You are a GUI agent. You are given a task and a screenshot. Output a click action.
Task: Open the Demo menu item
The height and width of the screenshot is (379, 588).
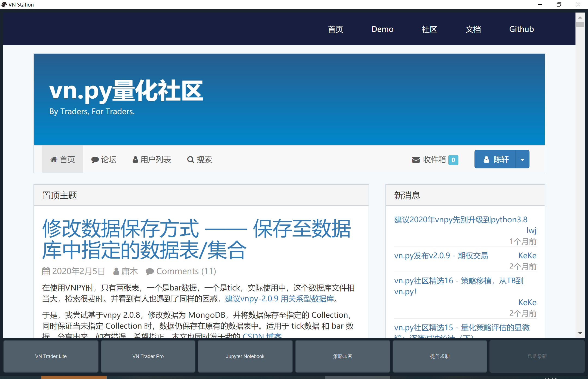(x=382, y=29)
